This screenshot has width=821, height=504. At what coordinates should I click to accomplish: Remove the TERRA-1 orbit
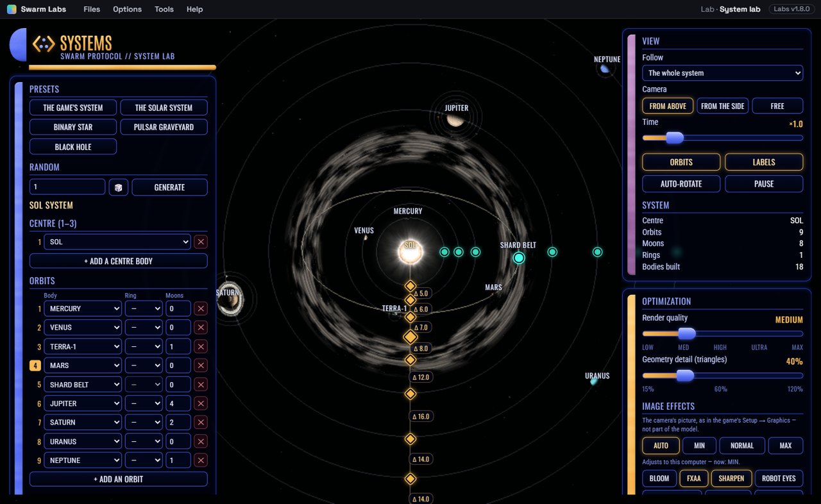(201, 346)
